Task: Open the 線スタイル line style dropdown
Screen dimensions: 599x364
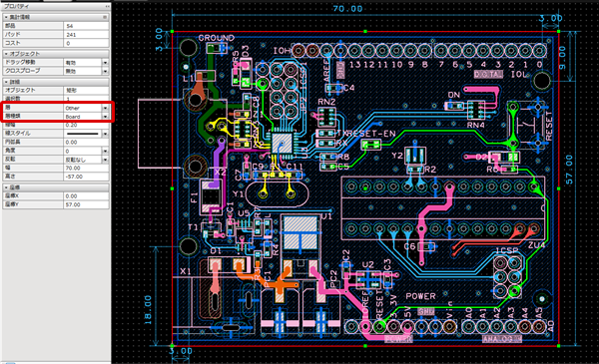Action: (x=105, y=134)
